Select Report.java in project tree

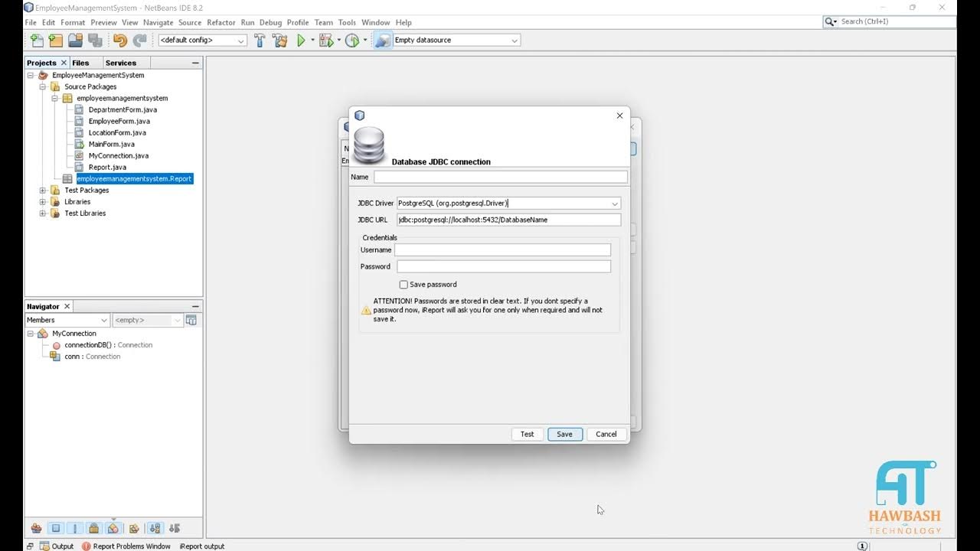(107, 167)
